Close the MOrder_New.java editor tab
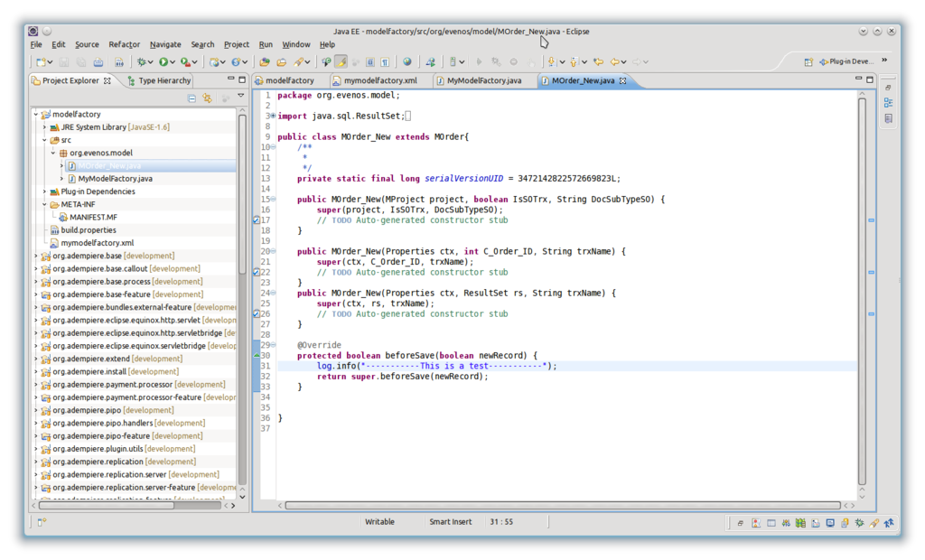Image resolution: width=925 pixels, height=560 pixels. click(624, 80)
